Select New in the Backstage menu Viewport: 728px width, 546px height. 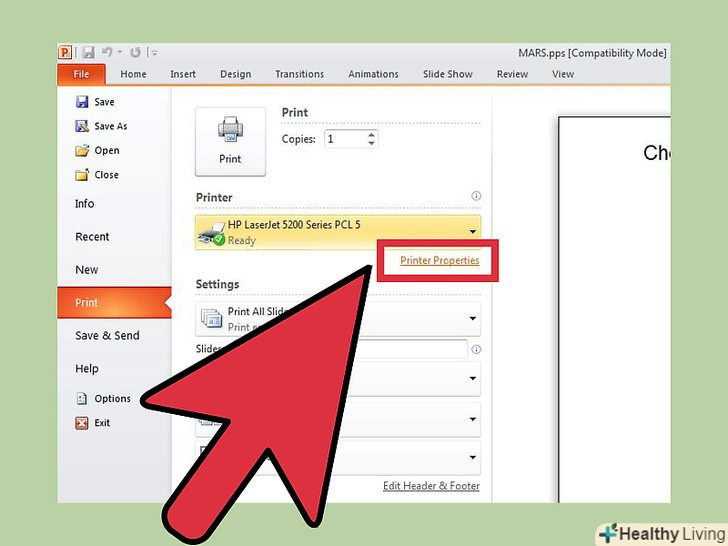pyautogui.click(x=86, y=270)
